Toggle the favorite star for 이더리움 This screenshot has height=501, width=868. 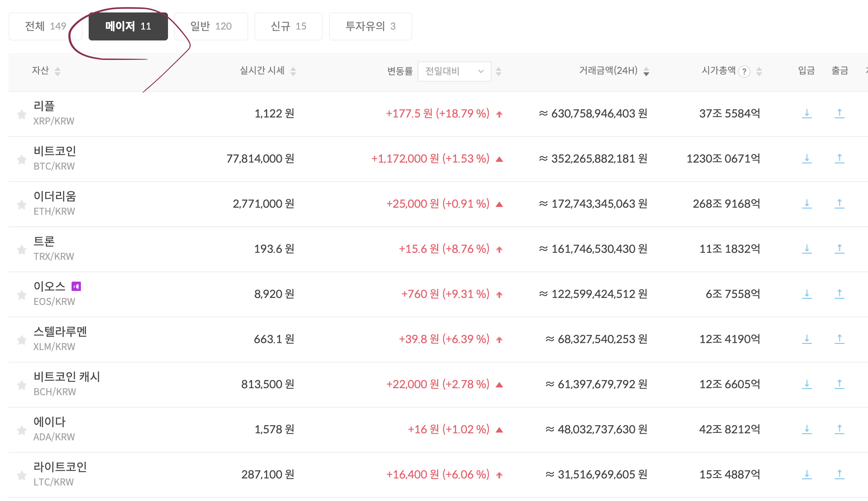(x=21, y=204)
